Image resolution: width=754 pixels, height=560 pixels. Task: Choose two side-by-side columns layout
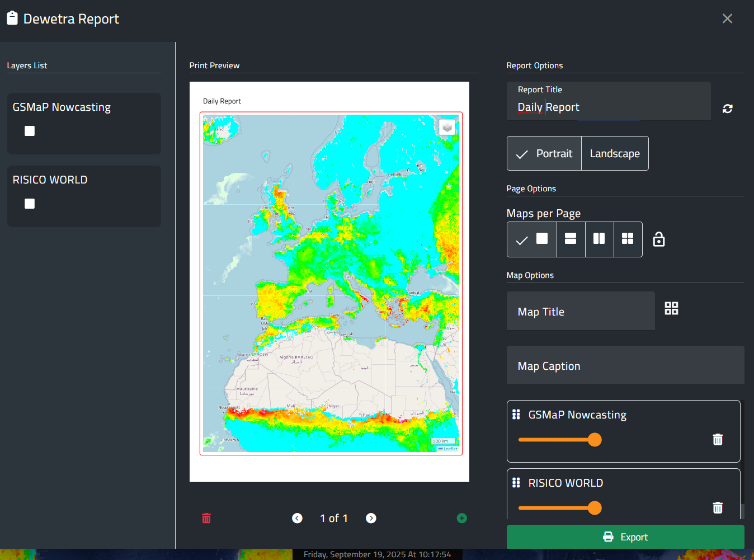point(599,239)
